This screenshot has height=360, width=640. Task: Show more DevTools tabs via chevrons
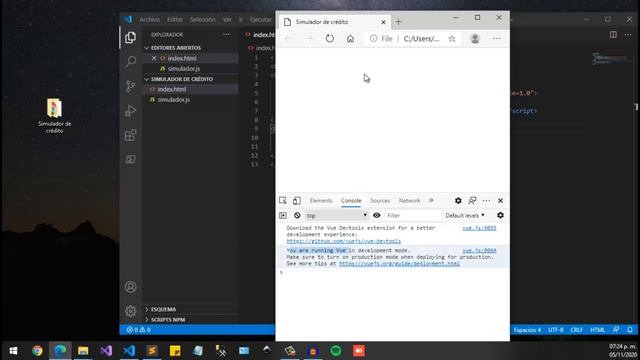pyautogui.click(x=431, y=200)
